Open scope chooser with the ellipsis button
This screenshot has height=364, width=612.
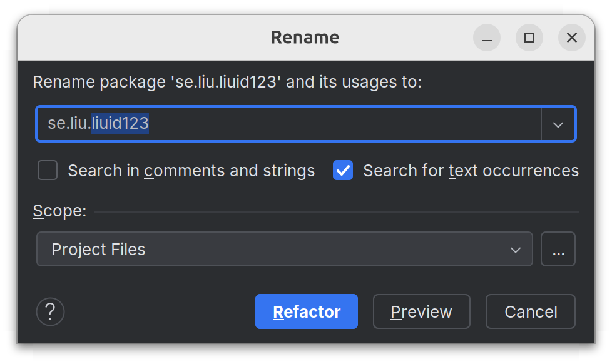(x=558, y=249)
